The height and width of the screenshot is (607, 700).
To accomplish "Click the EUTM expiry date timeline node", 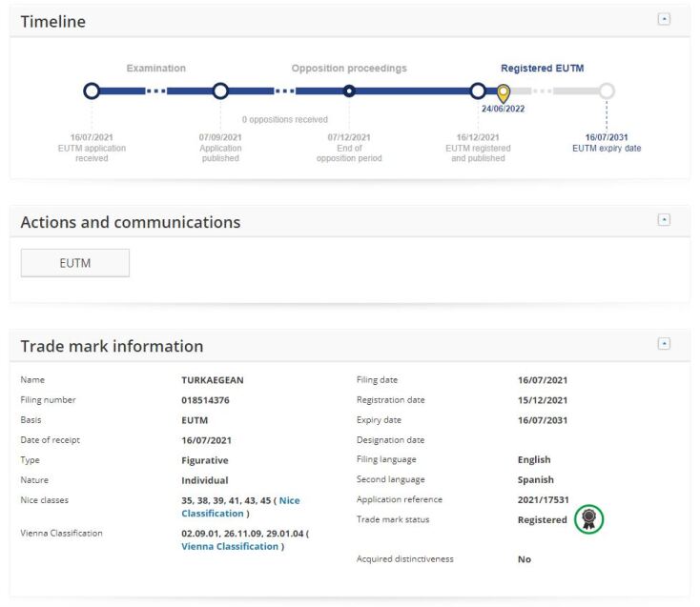I will 607,91.
